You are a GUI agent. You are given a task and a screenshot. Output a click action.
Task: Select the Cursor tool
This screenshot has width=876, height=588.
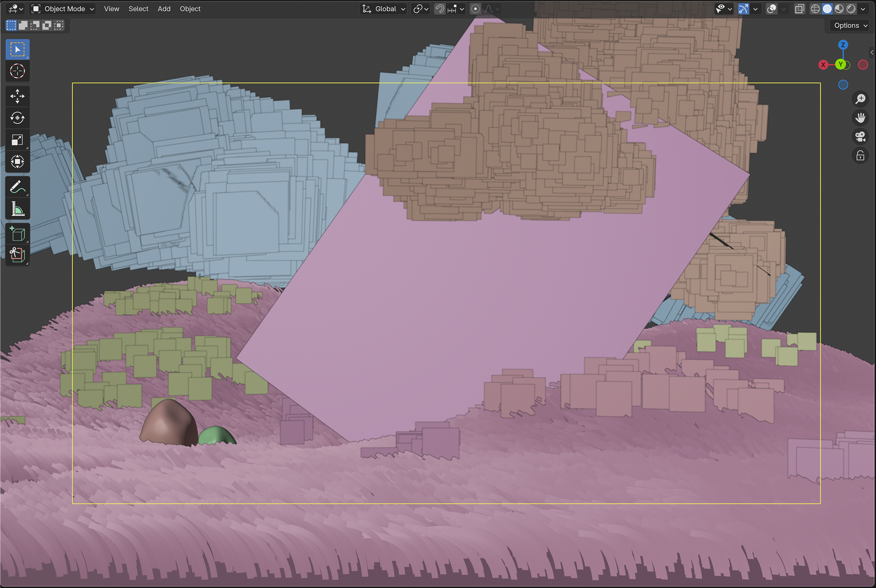17,71
